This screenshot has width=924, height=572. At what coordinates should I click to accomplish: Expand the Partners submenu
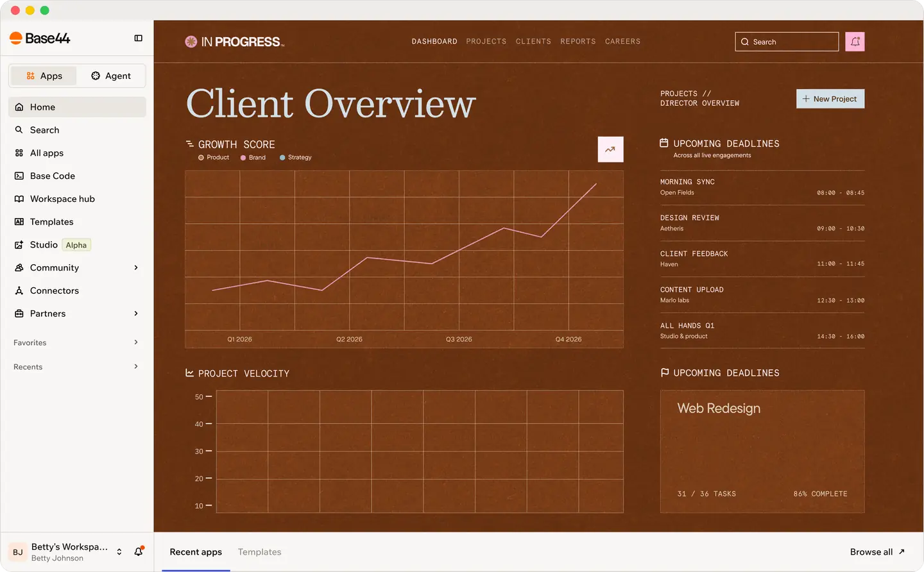point(136,314)
